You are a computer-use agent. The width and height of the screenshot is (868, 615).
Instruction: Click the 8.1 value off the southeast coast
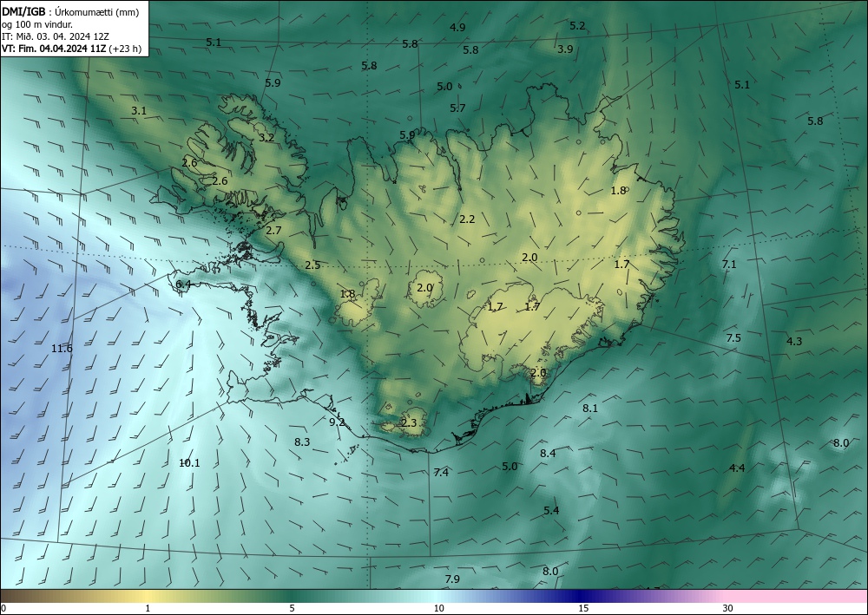point(590,409)
